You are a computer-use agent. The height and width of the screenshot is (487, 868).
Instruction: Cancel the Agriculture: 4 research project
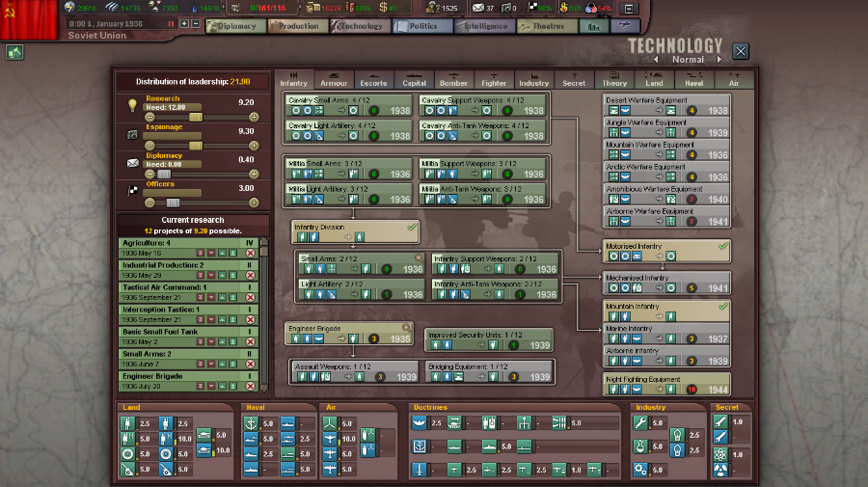pyautogui.click(x=250, y=253)
